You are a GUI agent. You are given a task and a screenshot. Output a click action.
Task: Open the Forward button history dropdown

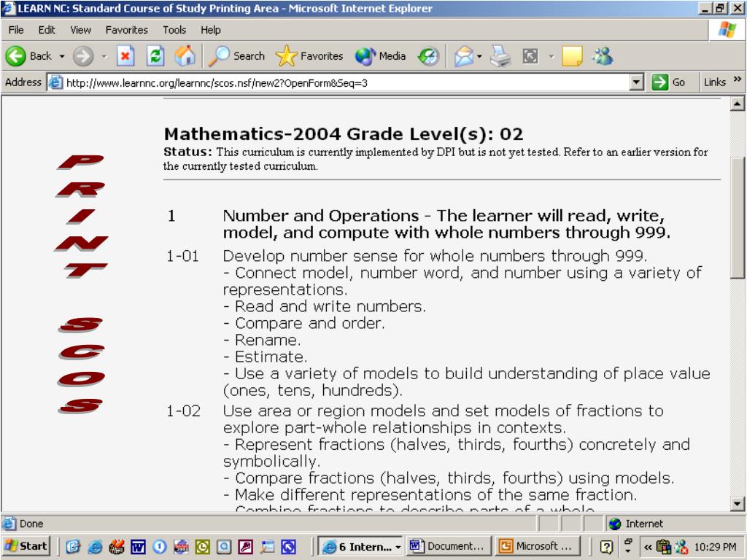(x=104, y=56)
